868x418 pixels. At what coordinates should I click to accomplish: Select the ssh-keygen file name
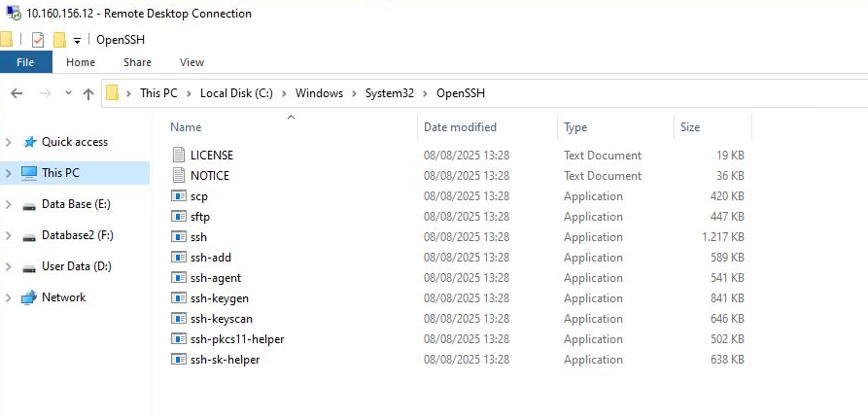[x=220, y=298]
